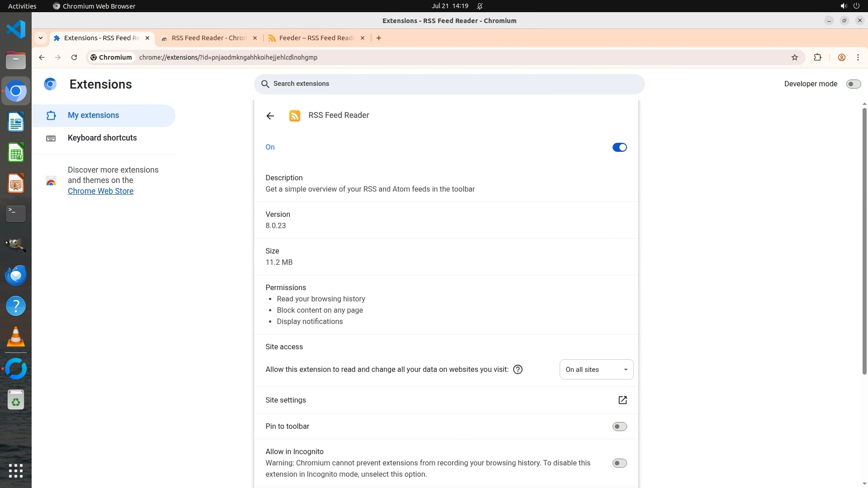Turn off the RSS Feed Reader extension
868x488 pixels.
point(619,147)
